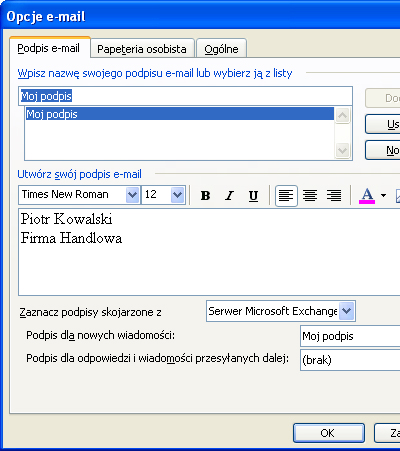Click the OK button
This screenshot has height=451, width=400.
tap(329, 433)
